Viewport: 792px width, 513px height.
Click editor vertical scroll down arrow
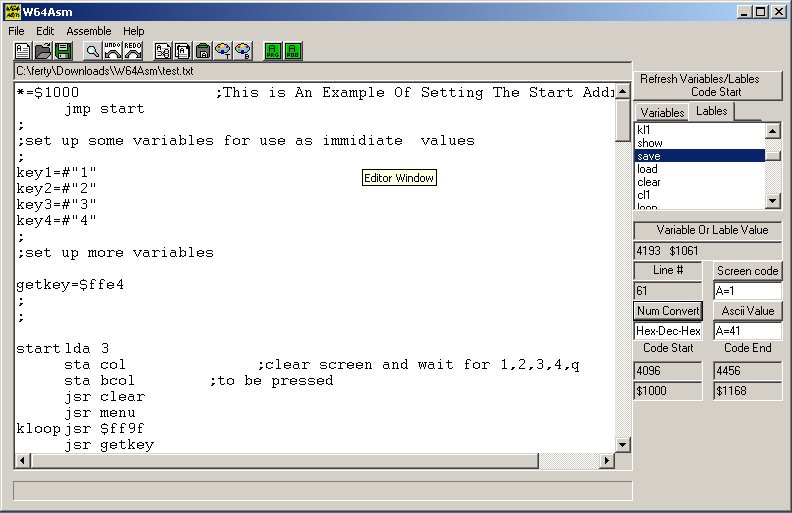coord(623,445)
